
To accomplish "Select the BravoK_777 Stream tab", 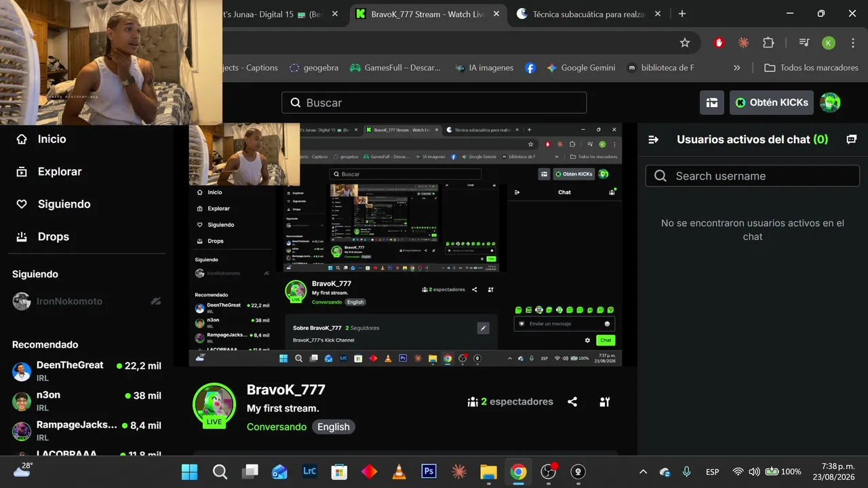I will [x=427, y=14].
